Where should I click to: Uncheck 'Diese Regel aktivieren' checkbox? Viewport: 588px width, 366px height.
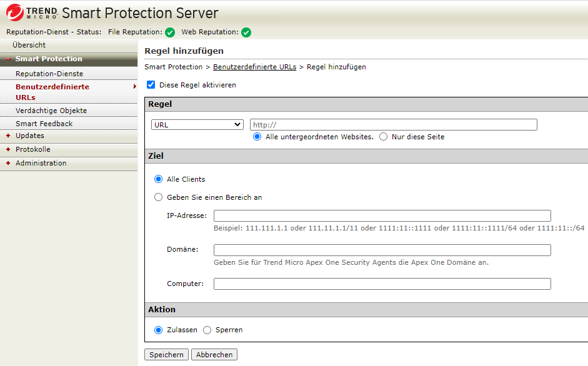(x=151, y=85)
